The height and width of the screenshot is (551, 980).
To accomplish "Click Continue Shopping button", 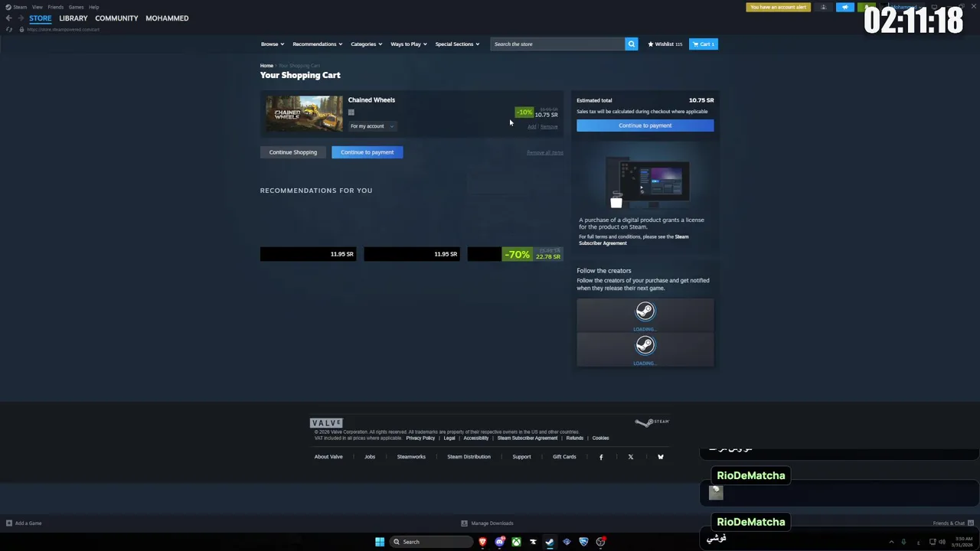I will click(292, 152).
